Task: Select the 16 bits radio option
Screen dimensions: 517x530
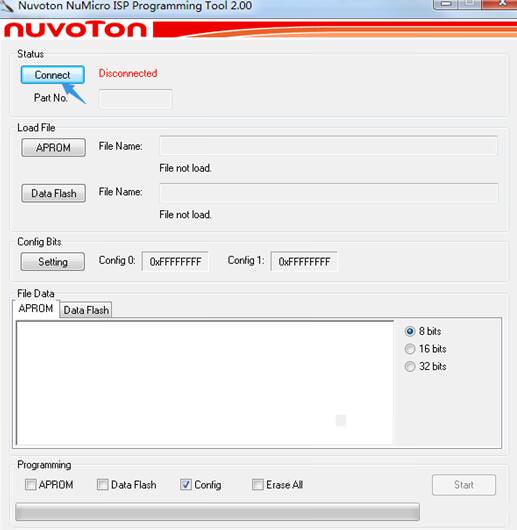Action: pyautogui.click(x=410, y=349)
